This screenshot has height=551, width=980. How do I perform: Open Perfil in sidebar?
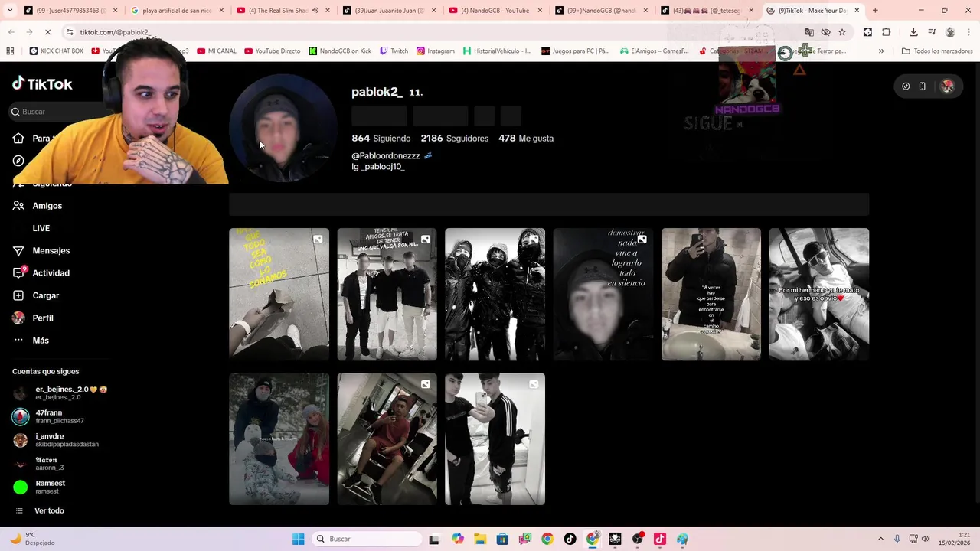point(33,318)
